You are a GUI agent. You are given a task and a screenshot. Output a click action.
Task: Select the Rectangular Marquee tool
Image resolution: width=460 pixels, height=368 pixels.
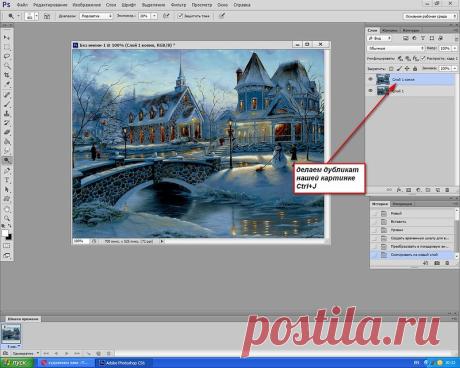point(7,47)
